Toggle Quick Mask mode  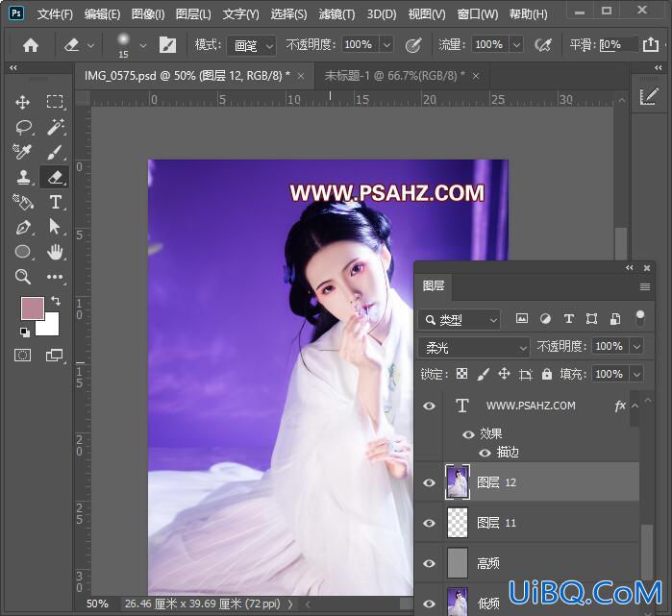pos(22,356)
